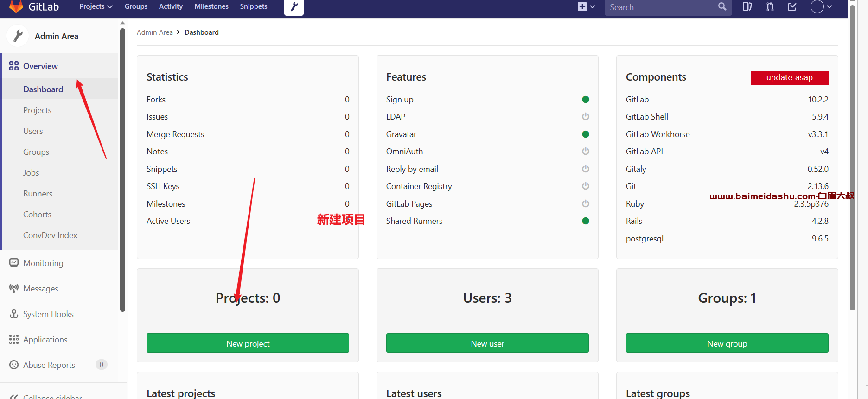Expand the Projects dropdown in navbar
Image resolution: width=868 pixels, height=399 pixels.
96,6
